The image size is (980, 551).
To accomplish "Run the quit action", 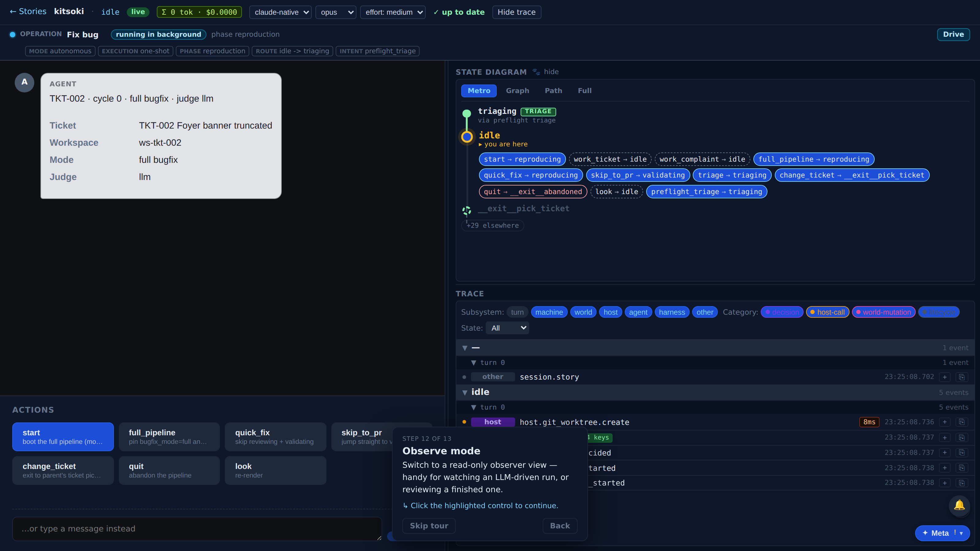I will [169, 470].
